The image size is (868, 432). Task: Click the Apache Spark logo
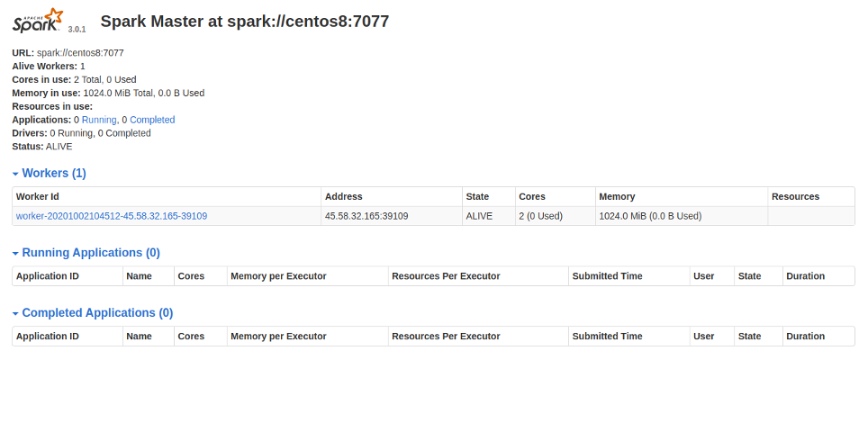pyautogui.click(x=38, y=21)
